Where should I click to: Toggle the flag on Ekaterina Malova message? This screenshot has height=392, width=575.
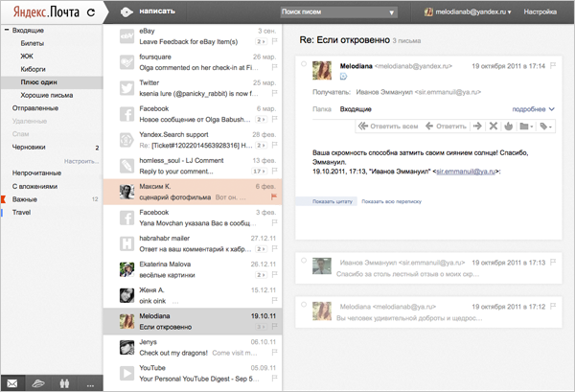(274, 275)
